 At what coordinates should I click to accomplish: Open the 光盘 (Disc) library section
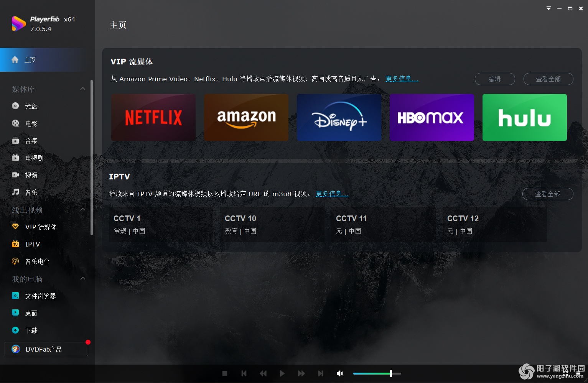pyautogui.click(x=31, y=106)
